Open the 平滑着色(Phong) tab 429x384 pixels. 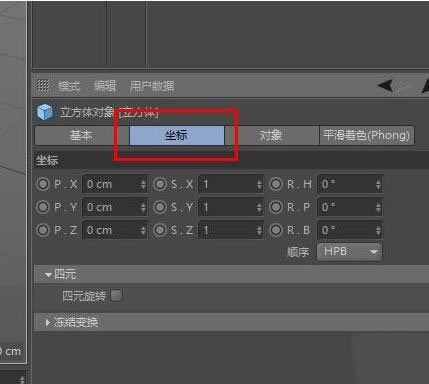click(x=367, y=135)
